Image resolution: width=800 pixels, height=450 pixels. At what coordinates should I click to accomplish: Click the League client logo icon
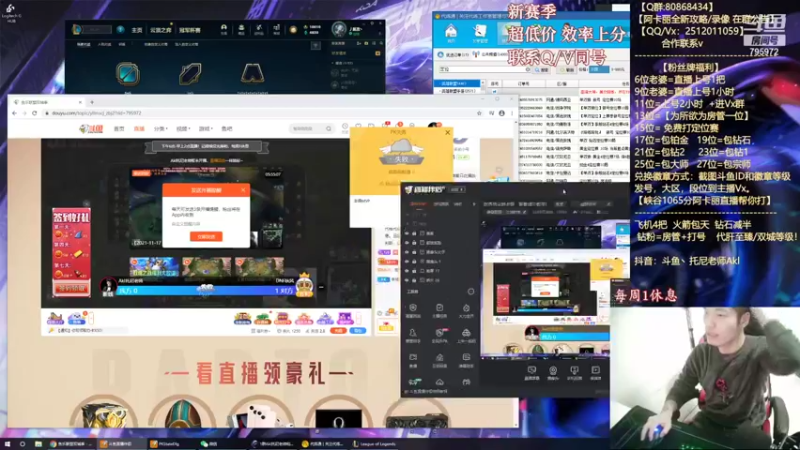[x=77, y=30]
